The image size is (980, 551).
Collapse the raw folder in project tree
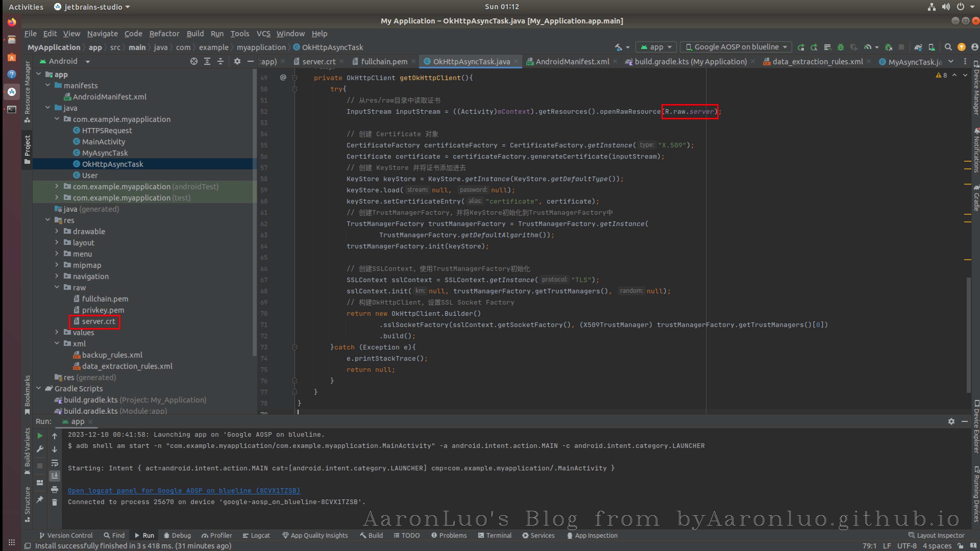pyautogui.click(x=57, y=287)
